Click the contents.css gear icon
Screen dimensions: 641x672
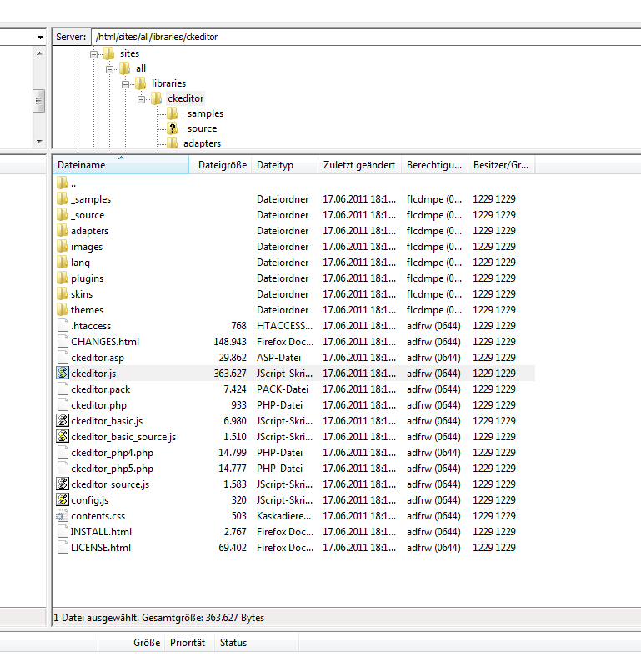pyautogui.click(x=62, y=516)
